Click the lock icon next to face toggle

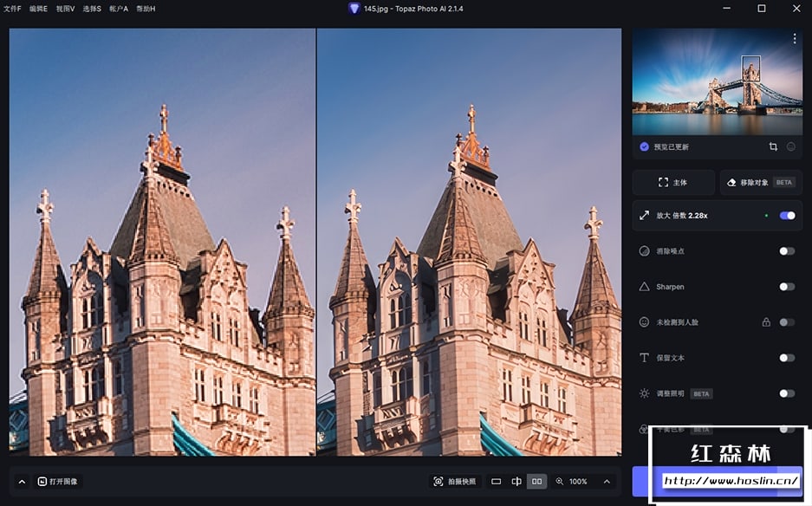[766, 322]
